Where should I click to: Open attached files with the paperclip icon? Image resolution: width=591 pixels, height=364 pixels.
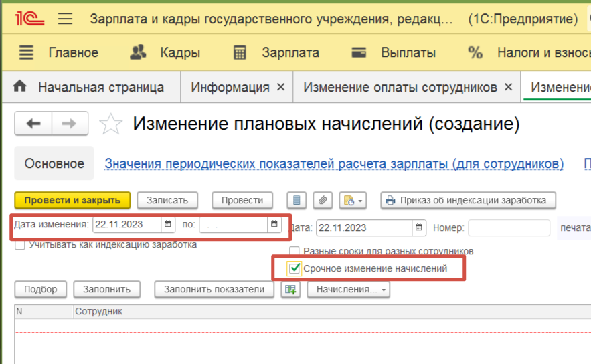pyautogui.click(x=322, y=201)
